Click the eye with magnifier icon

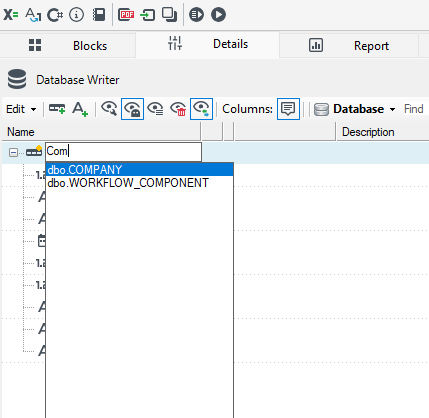(109, 109)
